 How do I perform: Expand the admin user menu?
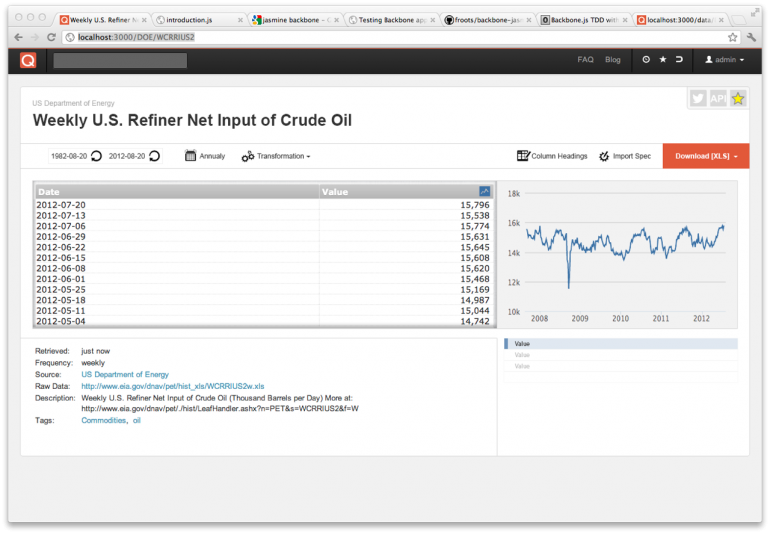725,59
